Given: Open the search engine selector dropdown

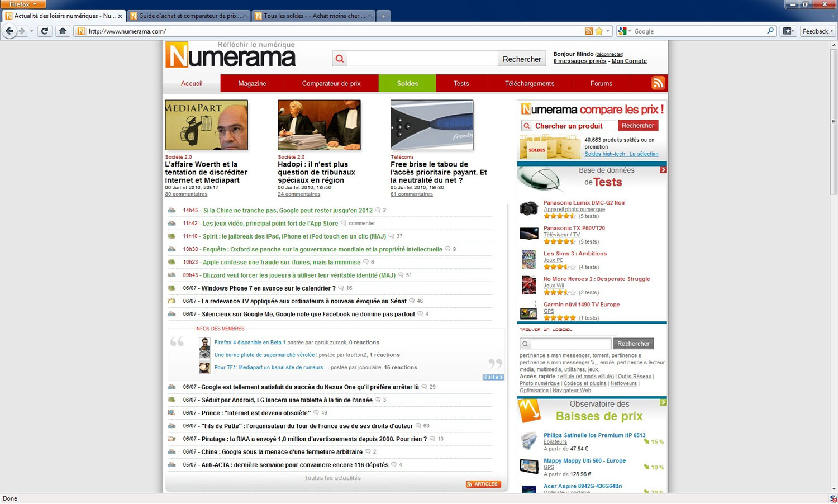Looking at the screenshot, I should [625, 31].
